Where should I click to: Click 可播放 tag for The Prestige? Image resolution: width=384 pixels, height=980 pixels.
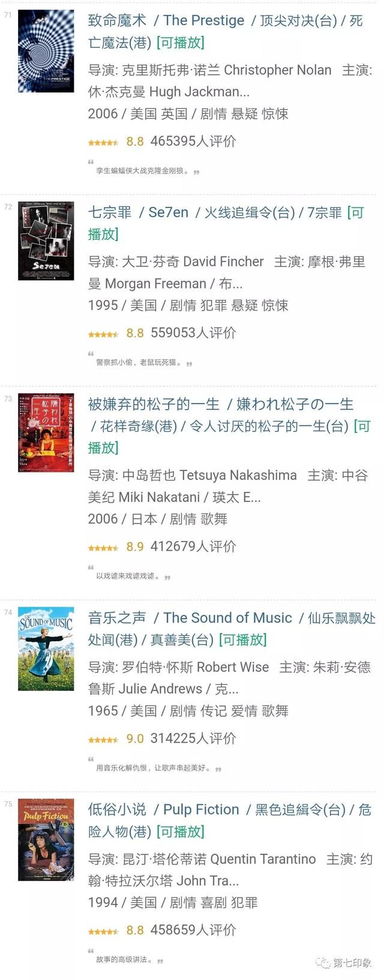[x=181, y=43]
